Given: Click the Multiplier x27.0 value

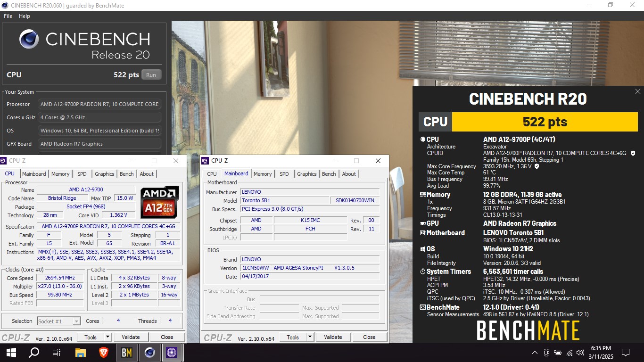Looking at the screenshot, I should point(60,287).
